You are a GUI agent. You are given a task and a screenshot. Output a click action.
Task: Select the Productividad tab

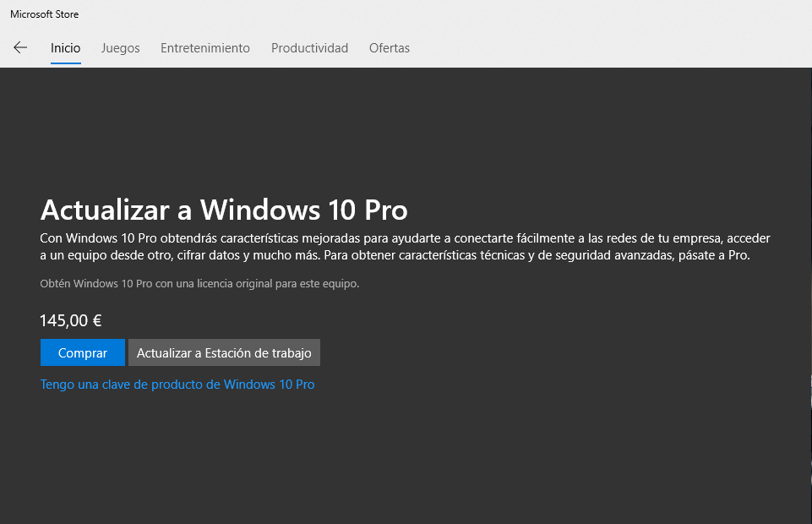point(310,48)
